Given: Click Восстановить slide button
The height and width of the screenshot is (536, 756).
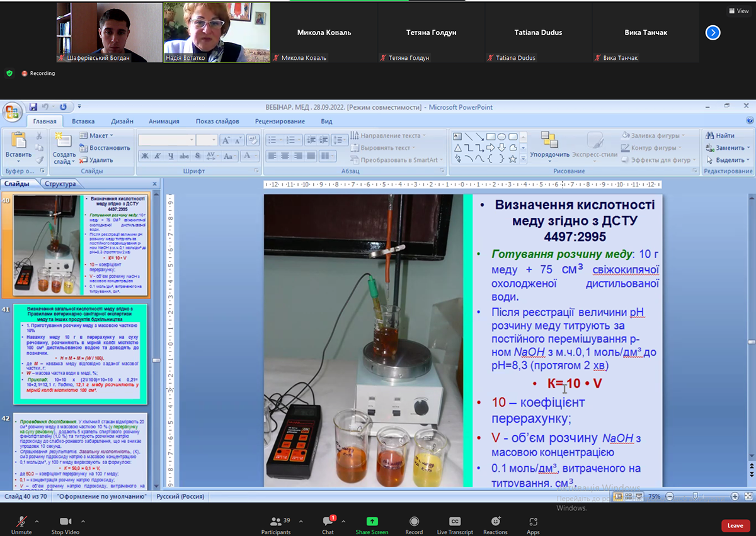Looking at the screenshot, I should click(105, 148).
